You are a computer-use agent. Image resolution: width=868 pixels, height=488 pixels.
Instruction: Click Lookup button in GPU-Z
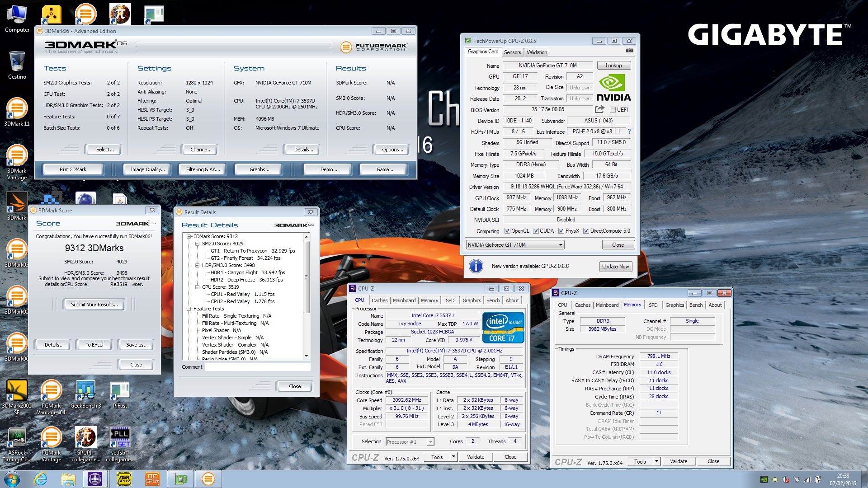click(x=613, y=66)
